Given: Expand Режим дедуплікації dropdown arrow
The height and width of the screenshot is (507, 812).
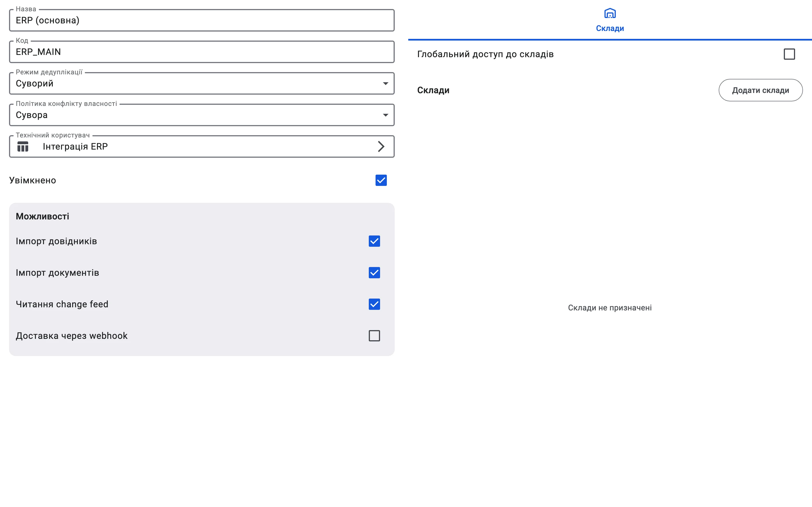Looking at the screenshot, I should click(x=385, y=83).
